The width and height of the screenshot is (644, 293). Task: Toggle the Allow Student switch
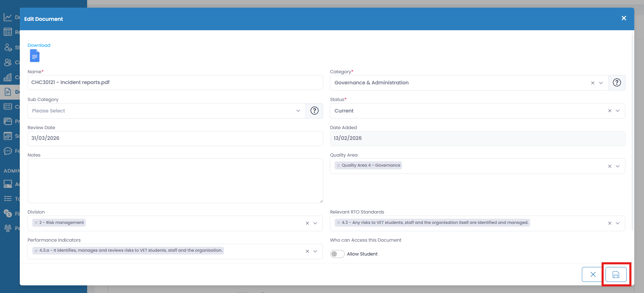click(x=337, y=254)
